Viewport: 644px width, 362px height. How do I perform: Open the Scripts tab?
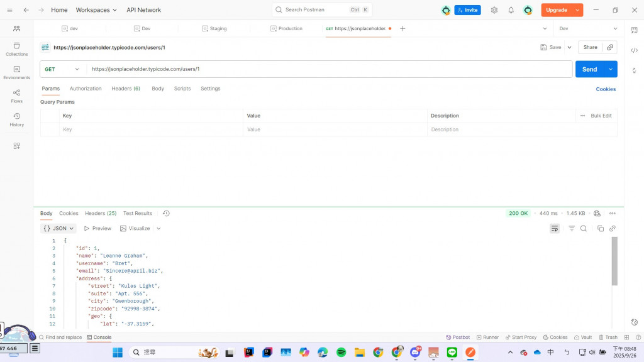pyautogui.click(x=182, y=89)
